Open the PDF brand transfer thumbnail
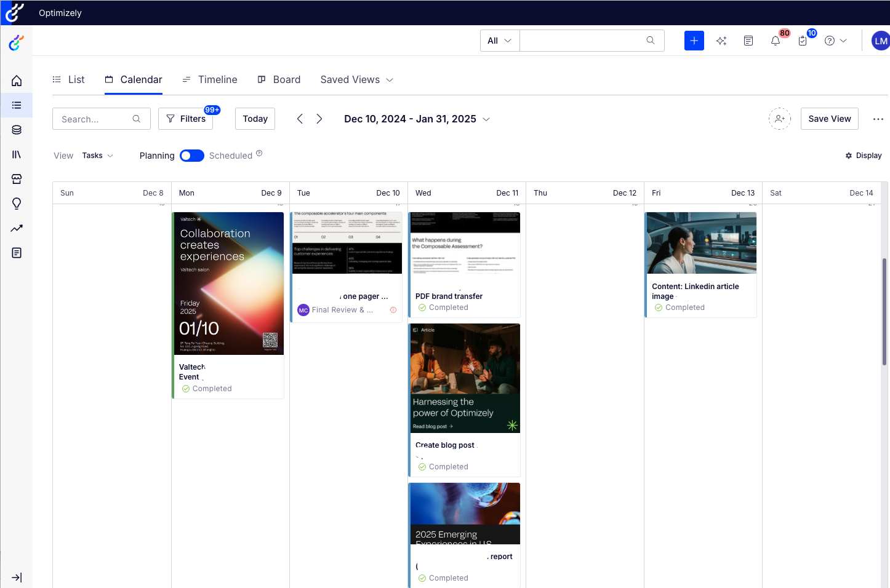The image size is (890, 588). (x=465, y=243)
